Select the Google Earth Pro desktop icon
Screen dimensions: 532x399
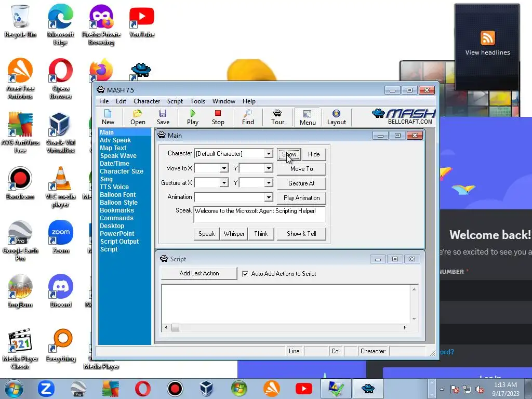coord(20,241)
